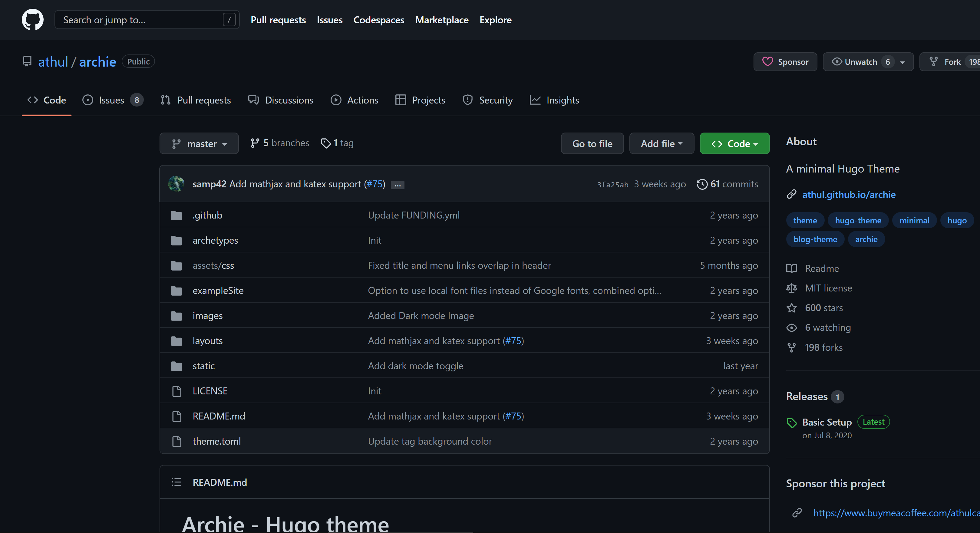Click the hugo-theme topic tag

(x=858, y=221)
